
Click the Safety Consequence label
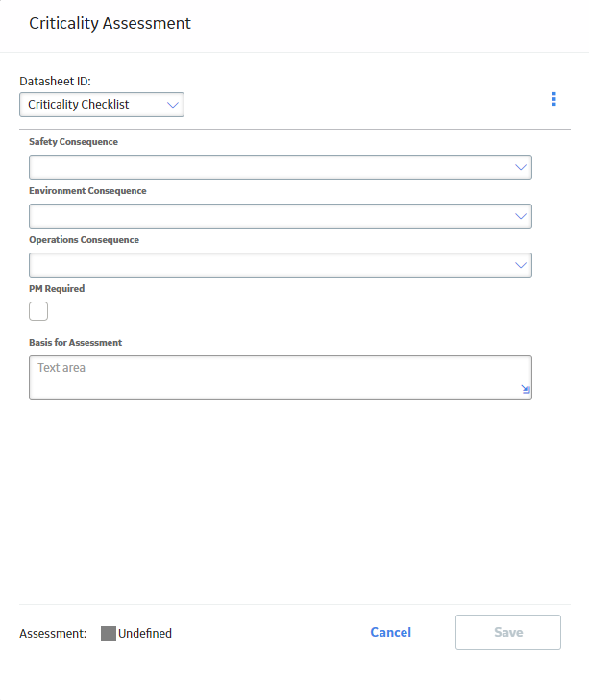tap(73, 142)
